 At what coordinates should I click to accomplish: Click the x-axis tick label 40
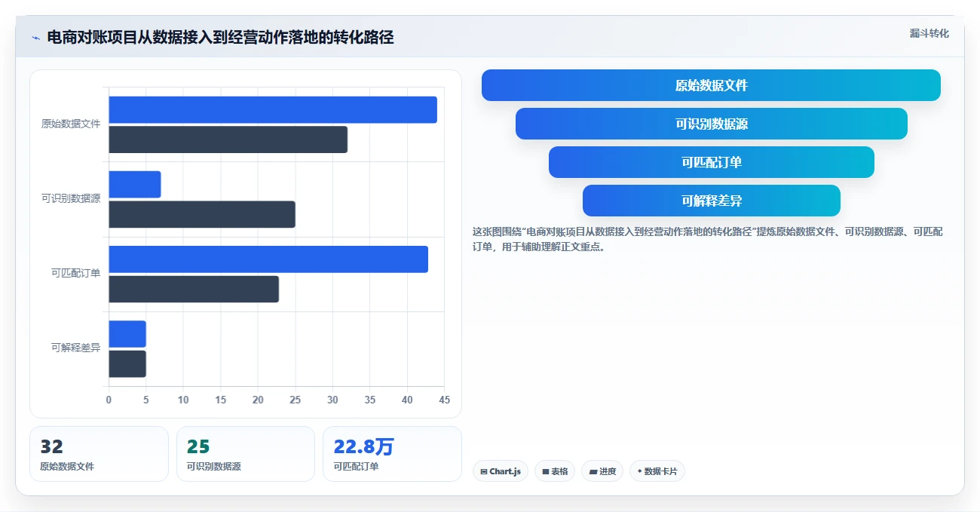[x=407, y=400]
